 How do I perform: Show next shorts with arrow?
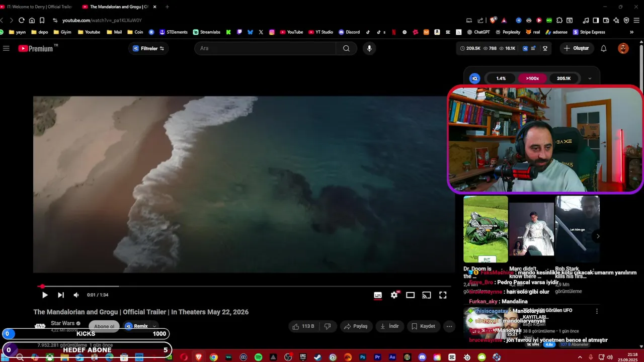(598, 236)
